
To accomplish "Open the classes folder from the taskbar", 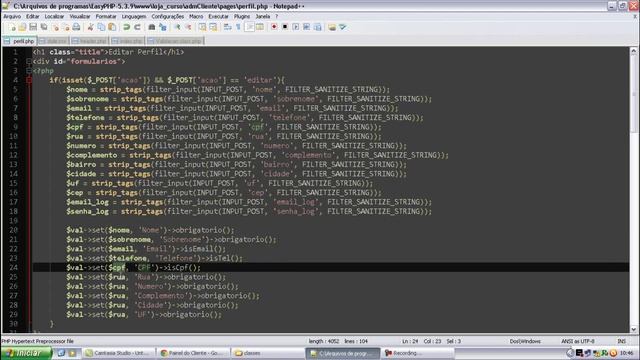I will pos(267,353).
